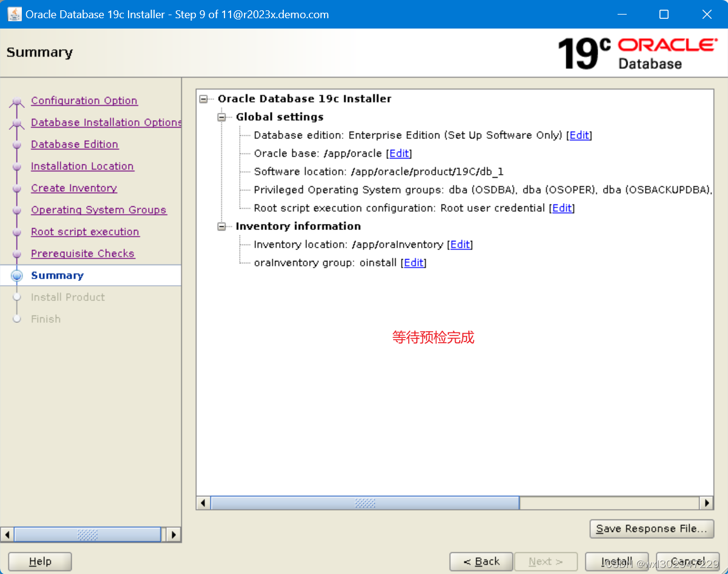Click the Prerequisite Checks step marker icon
This screenshot has width=728, height=574.
click(x=17, y=255)
